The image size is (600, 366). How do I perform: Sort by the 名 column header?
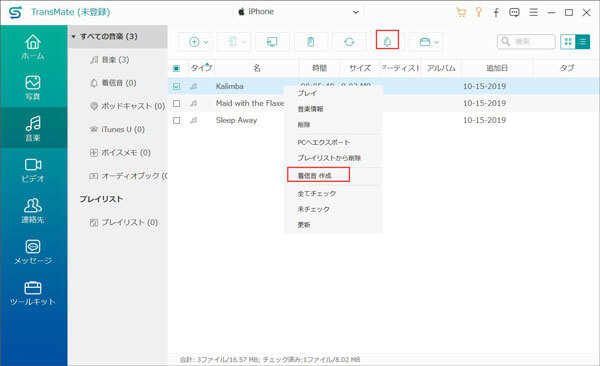point(257,68)
